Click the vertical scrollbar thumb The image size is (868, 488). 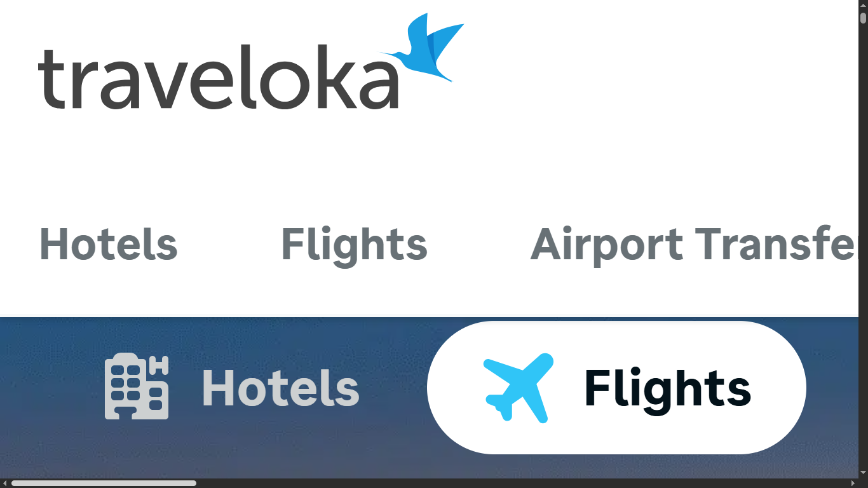864,18
